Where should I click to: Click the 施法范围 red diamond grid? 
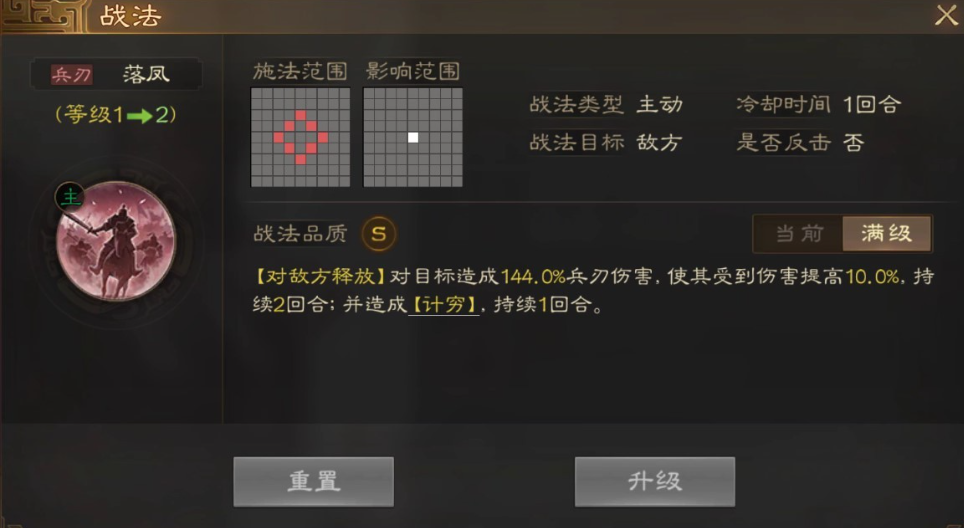(x=301, y=137)
